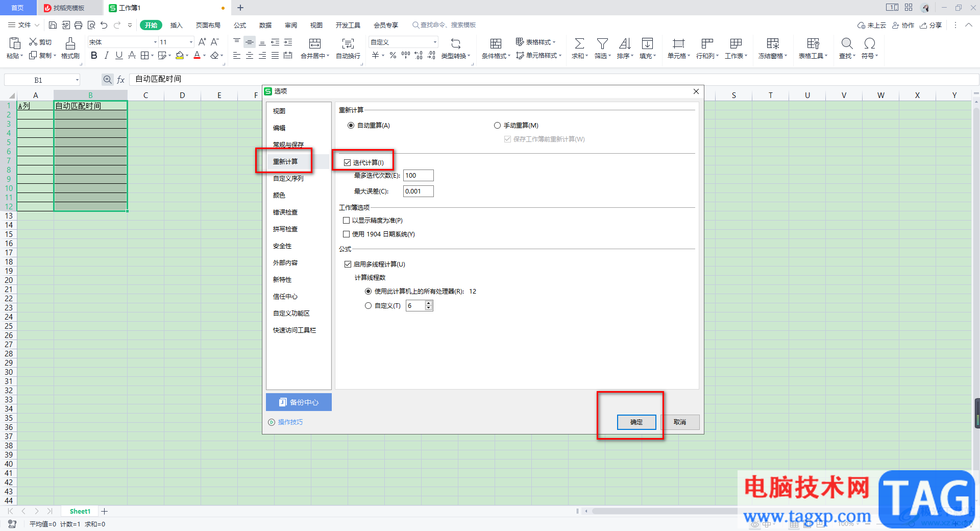Viewport: 980px width, 531px height.
Task: Open the Data ribbon tab
Action: coord(265,25)
